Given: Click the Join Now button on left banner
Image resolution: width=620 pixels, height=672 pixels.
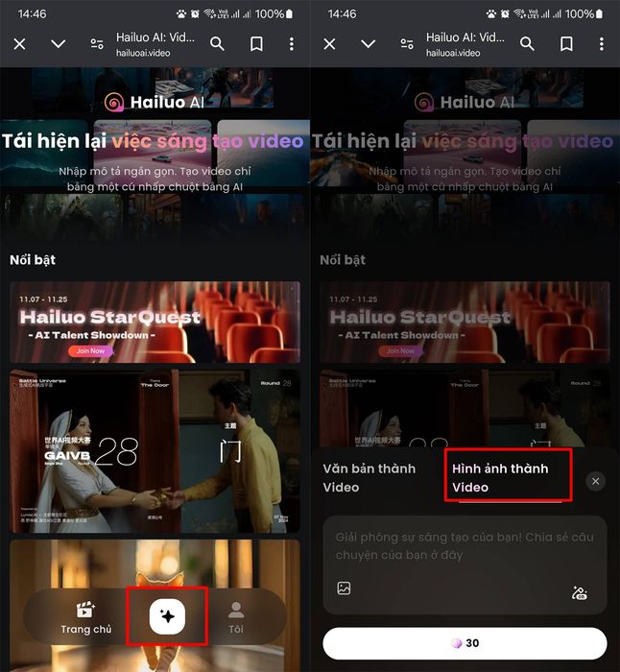Looking at the screenshot, I should [x=90, y=351].
